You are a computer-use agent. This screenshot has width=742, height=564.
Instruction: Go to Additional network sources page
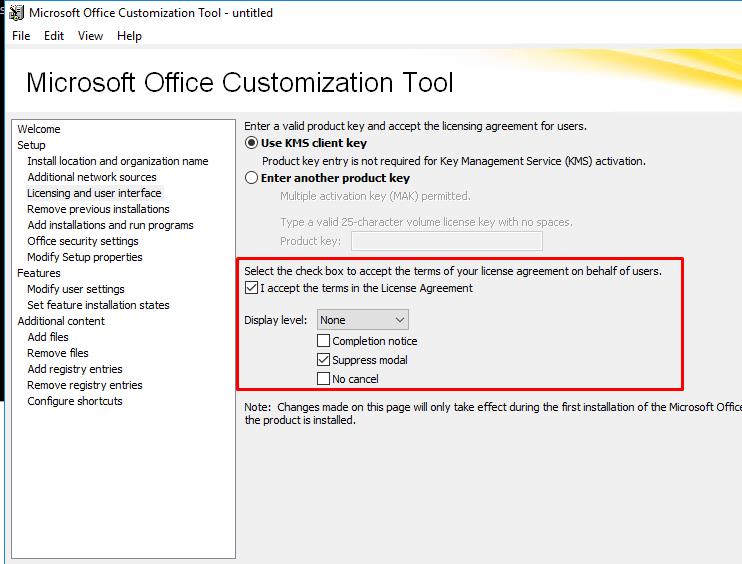[91, 177]
